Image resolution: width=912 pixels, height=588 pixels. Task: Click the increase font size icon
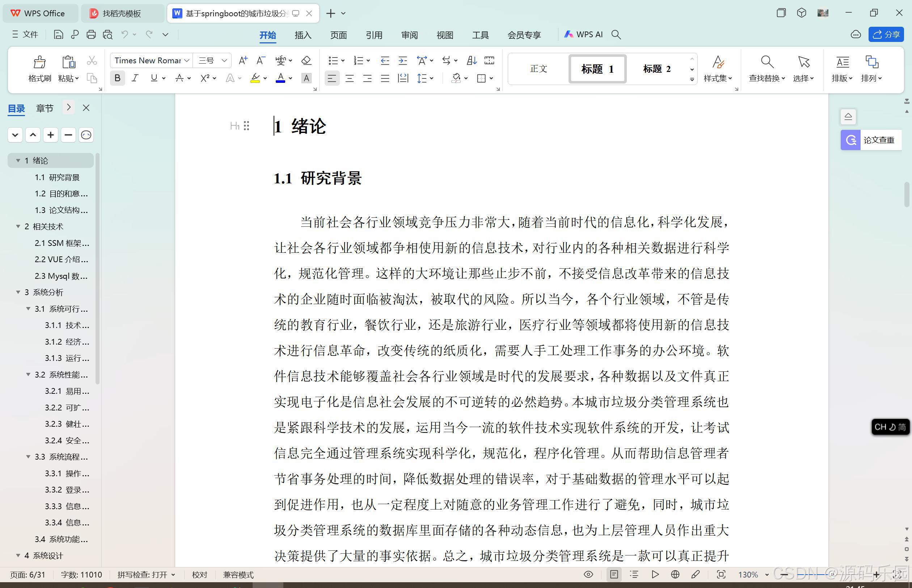(x=242, y=60)
